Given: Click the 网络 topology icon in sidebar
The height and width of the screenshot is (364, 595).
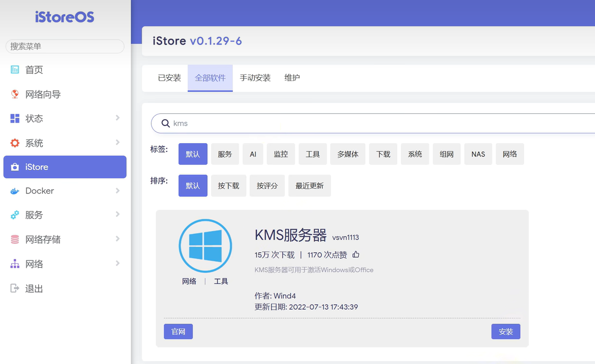Looking at the screenshot, I should point(15,264).
